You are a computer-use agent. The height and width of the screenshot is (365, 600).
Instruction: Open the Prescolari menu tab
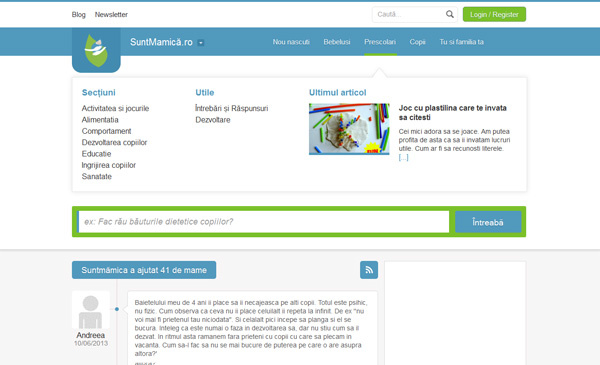[380, 42]
